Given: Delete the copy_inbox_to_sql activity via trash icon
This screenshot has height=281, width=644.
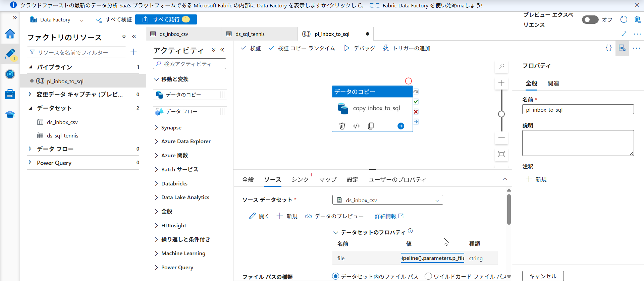Looking at the screenshot, I should click(x=342, y=126).
